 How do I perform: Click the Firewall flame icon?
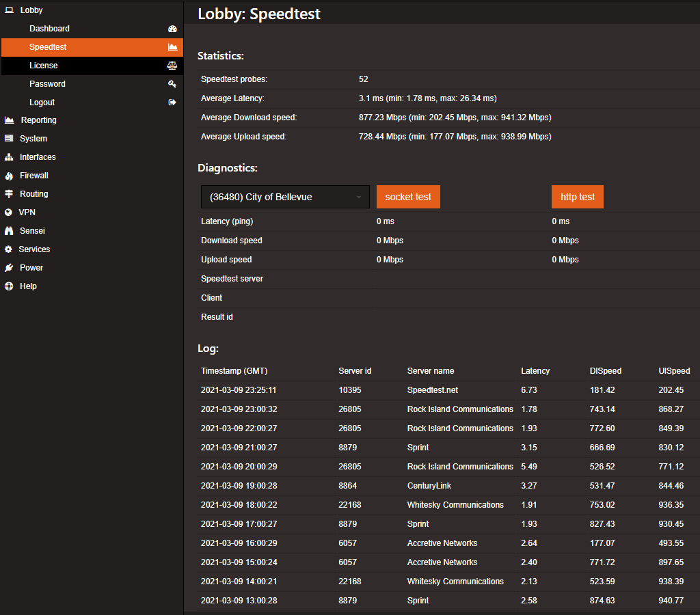[x=9, y=176]
